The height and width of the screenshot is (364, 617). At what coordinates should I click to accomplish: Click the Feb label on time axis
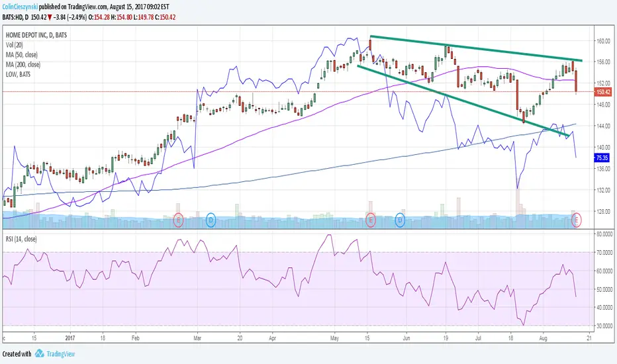click(x=135, y=338)
